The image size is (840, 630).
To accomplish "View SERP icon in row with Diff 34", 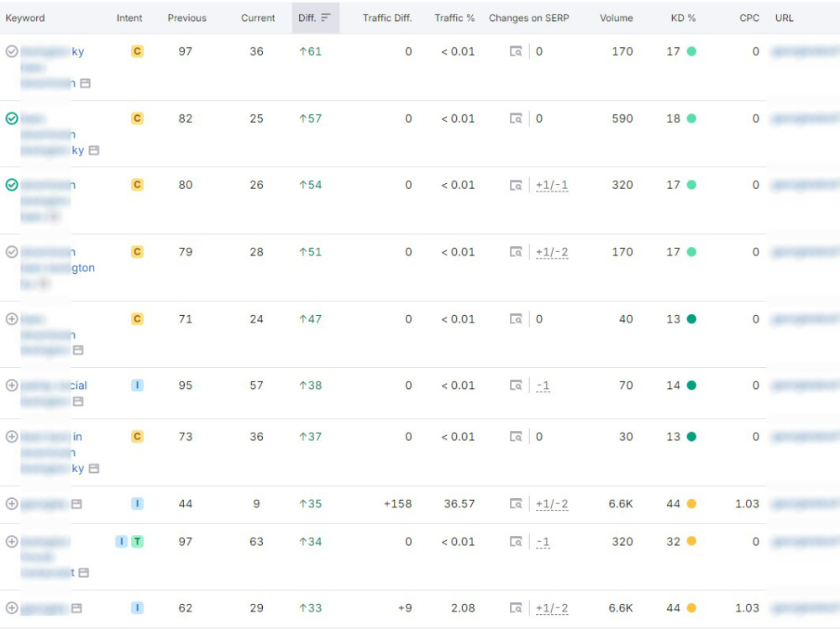I will coord(516,542).
